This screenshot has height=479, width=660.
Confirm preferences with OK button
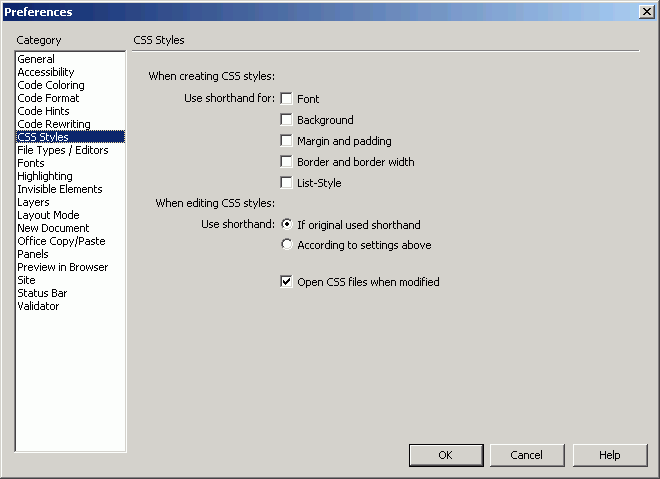446,455
